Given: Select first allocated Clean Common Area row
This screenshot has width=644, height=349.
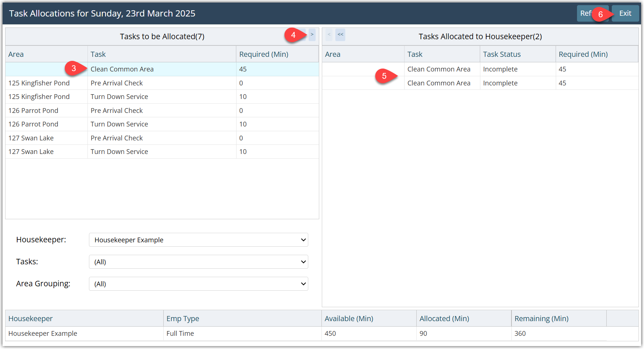Looking at the screenshot, I should [x=480, y=69].
